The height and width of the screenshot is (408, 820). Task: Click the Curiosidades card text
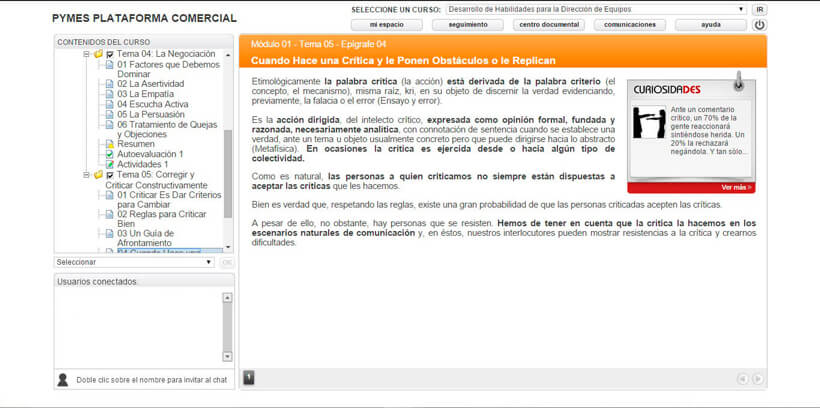tap(710, 131)
